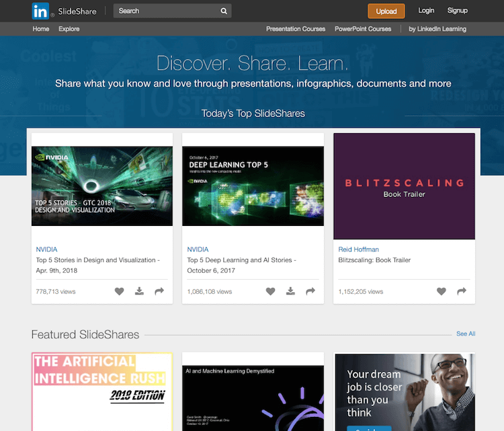The image size is (504, 431).
Task: Open the Login page
Action: click(x=426, y=11)
